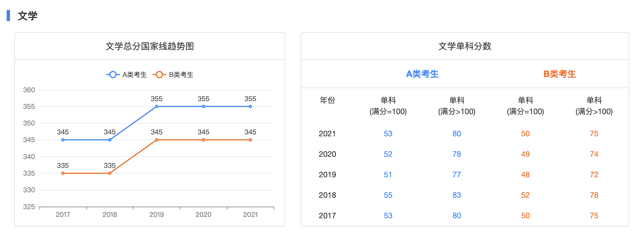
Task: Toggle the B类考生 series in chart legend
Action: [173, 75]
